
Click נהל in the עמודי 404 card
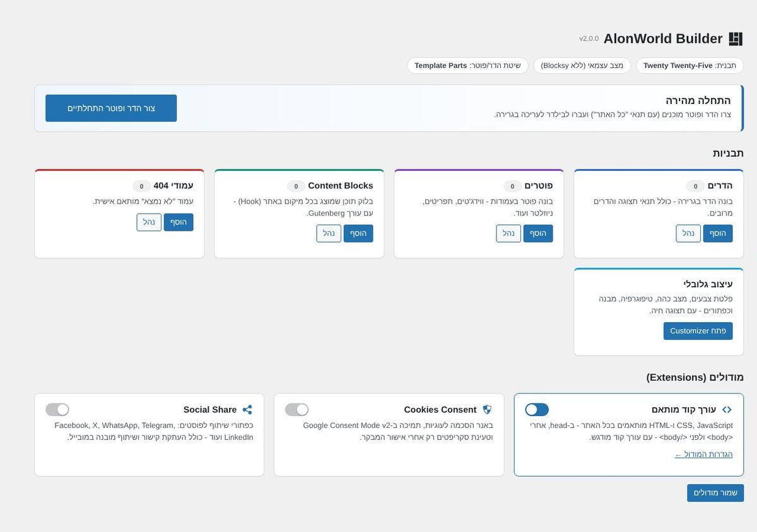(149, 222)
